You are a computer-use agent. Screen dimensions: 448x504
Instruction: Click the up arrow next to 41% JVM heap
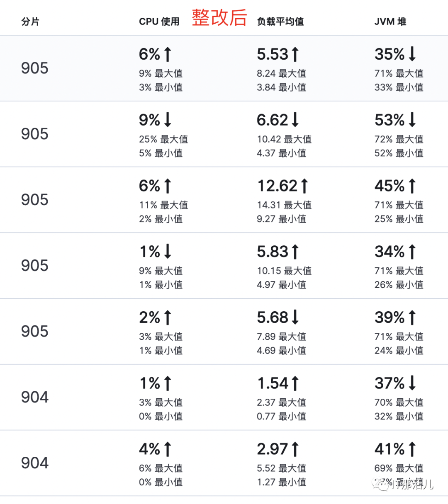[x=412, y=449]
